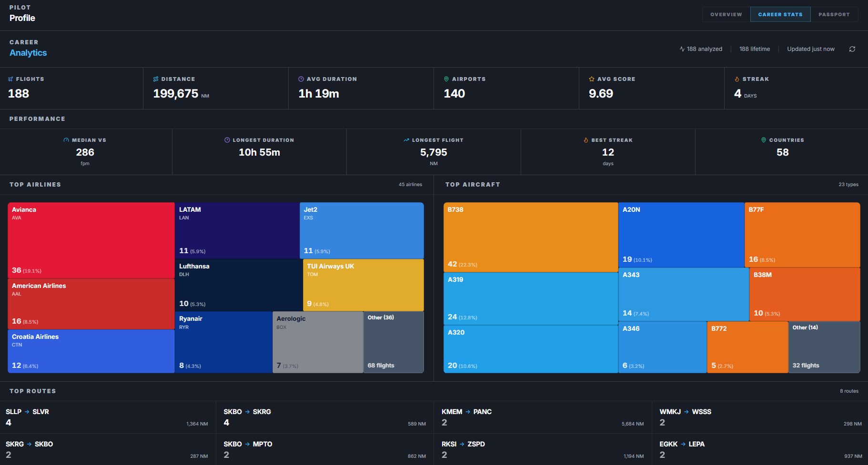Select the A346 aircraft tile
The width and height of the screenshot is (868, 465).
[x=663, y=347]
